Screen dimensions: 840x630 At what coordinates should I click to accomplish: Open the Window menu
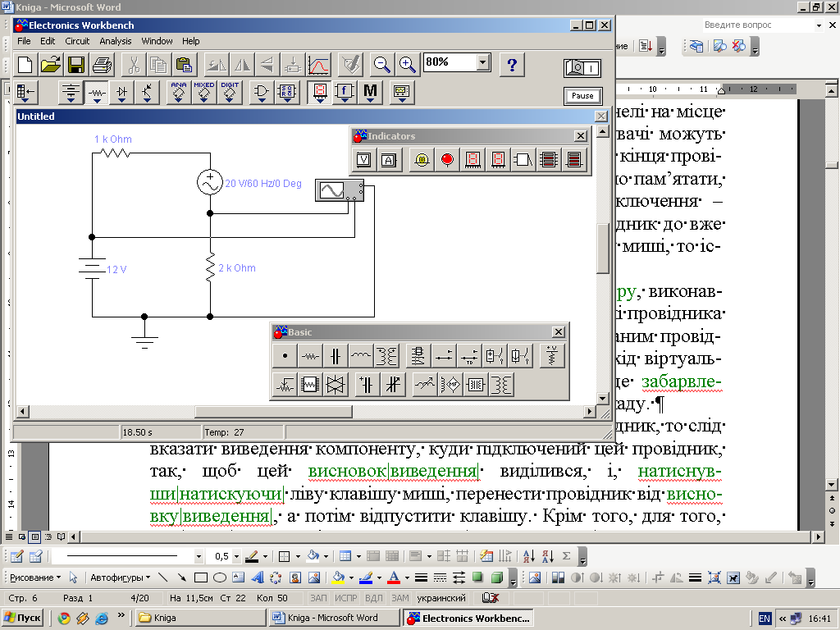coord(157,41)
